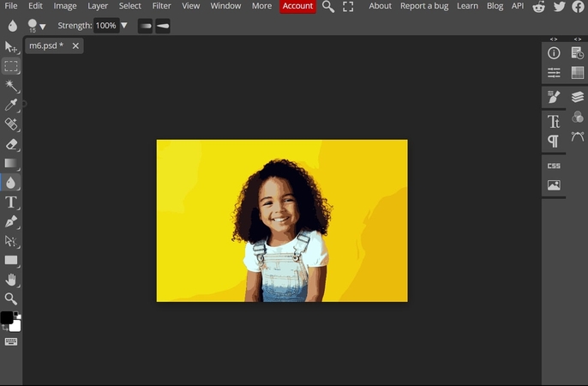Open the Blog link

[x=495, y=6]
